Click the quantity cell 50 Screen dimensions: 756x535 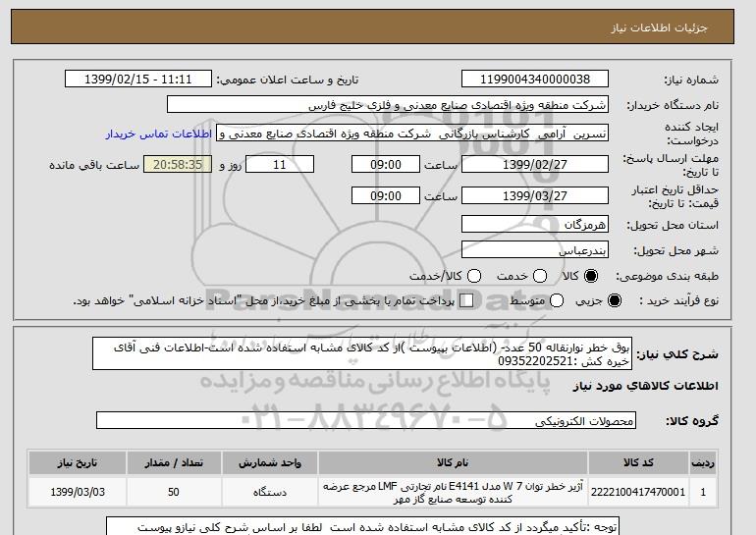point(174,492)
